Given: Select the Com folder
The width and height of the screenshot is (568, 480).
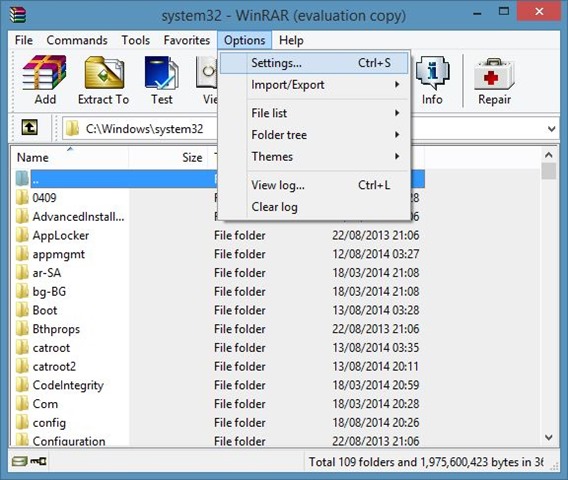Looking at the screenshot, I should coord(45,404).
